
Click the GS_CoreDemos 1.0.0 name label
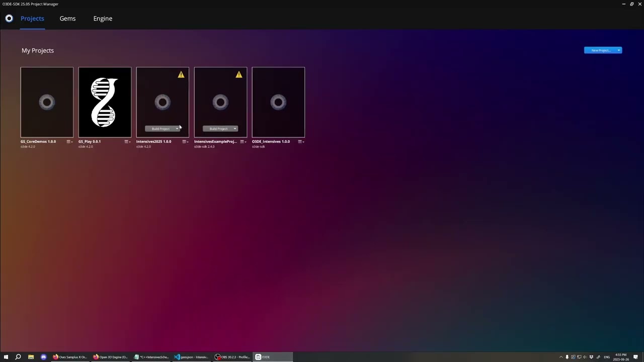click(x=38, y=141)
